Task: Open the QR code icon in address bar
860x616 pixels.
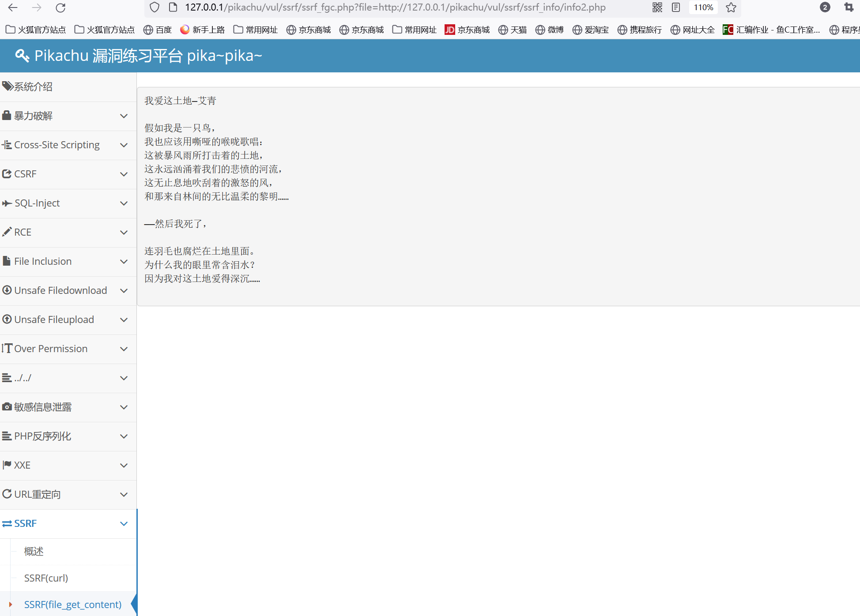Action: pyautogui.click(x=657, y=8)
